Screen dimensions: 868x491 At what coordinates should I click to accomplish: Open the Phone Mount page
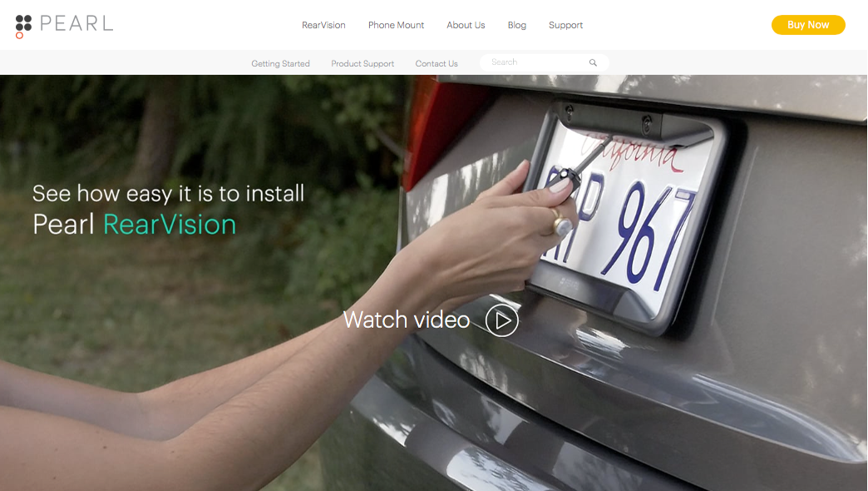(x=396, y=25)
